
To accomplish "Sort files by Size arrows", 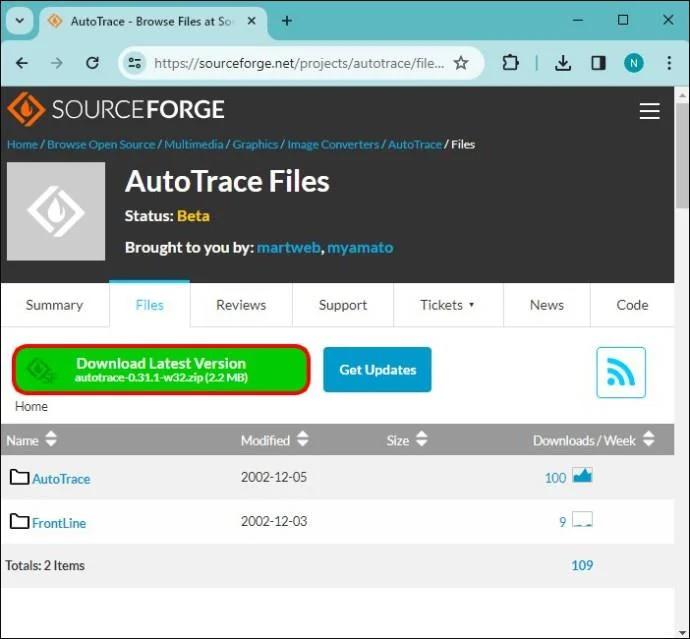I will (x=422, y=439).
